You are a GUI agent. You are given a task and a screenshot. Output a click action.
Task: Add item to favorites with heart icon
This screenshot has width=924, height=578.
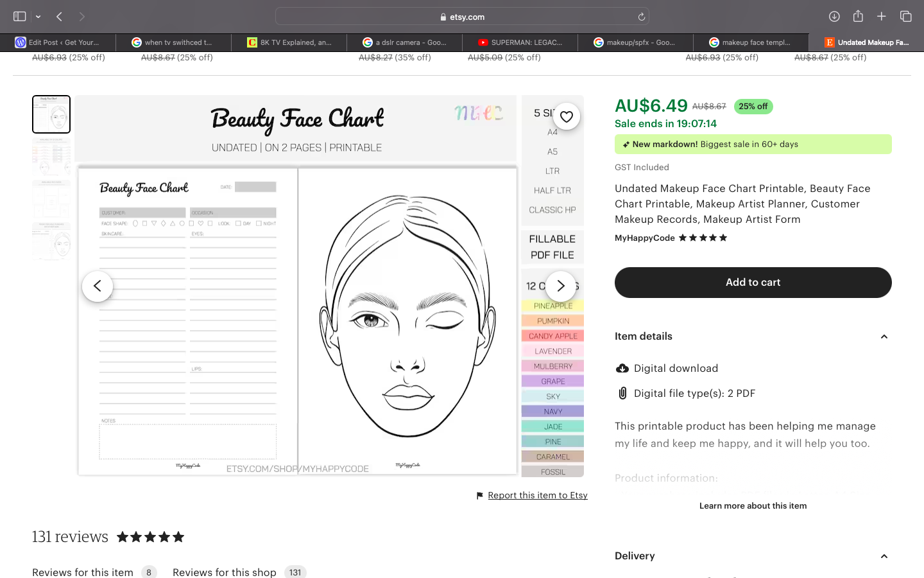tap(566, 116)
